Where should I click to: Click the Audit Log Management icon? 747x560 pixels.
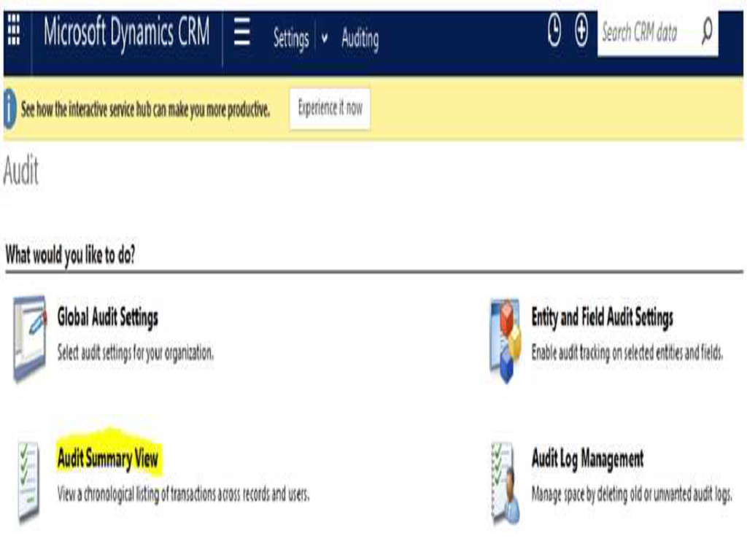[506, 483]
